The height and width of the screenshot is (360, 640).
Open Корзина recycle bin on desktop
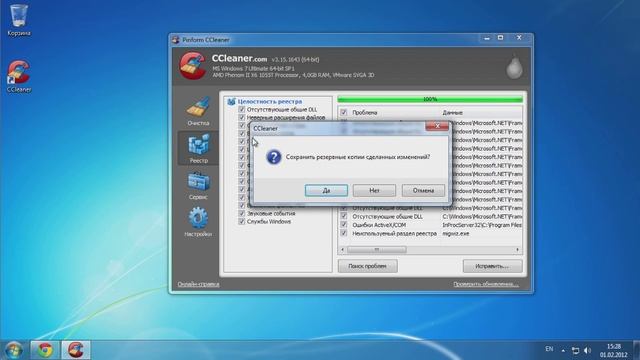[x=19, y=20]
